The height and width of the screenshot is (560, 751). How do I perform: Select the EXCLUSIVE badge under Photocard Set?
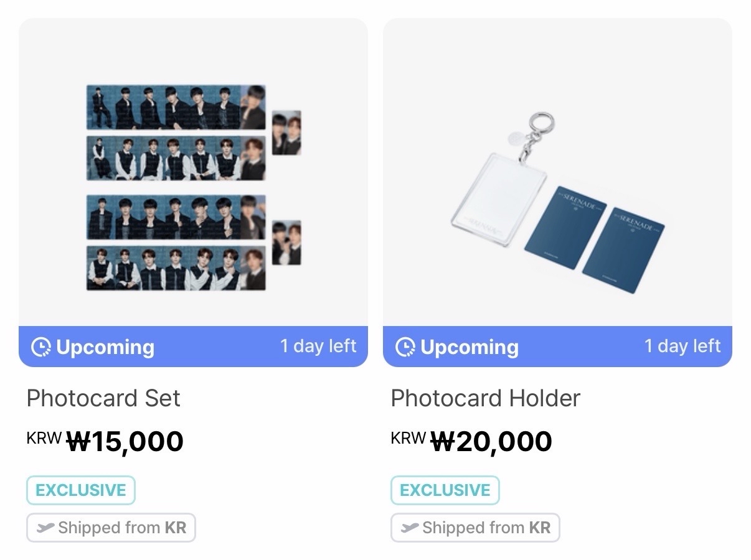coord(81,490)
